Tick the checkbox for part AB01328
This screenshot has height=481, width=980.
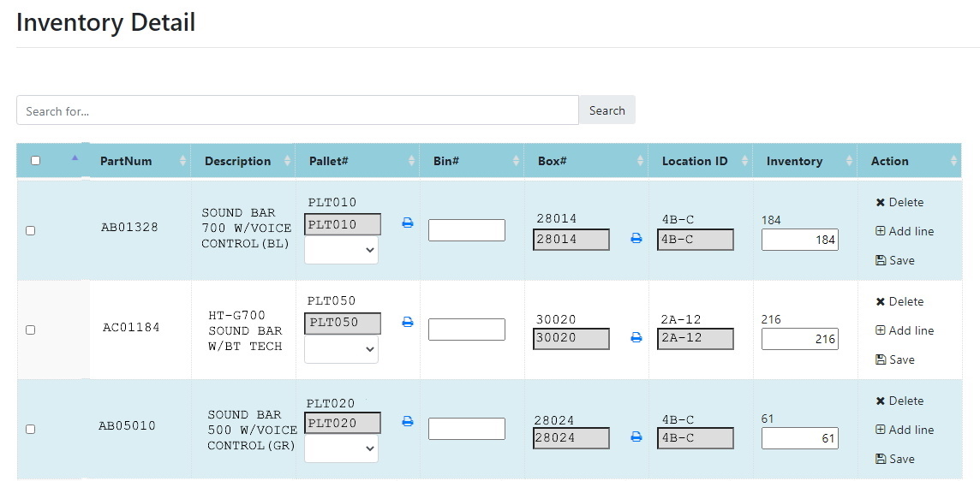(30, 230)
